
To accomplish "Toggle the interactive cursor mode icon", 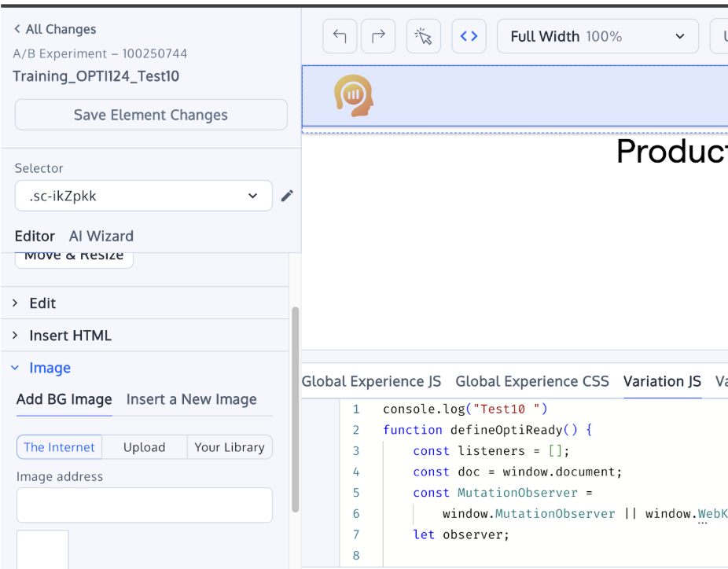I will click(424, 36).
